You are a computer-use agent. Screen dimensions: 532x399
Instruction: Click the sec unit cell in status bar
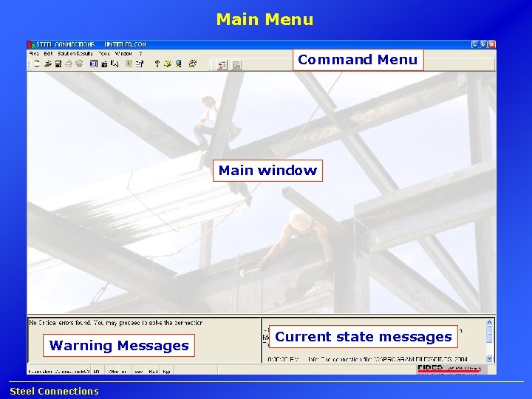[138, 372]
